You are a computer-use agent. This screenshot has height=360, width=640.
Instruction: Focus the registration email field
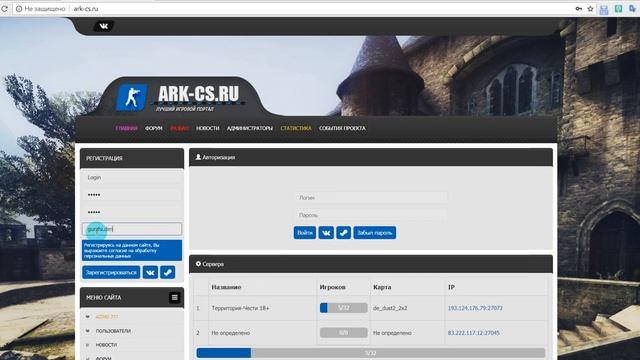[x=132, y=229]
